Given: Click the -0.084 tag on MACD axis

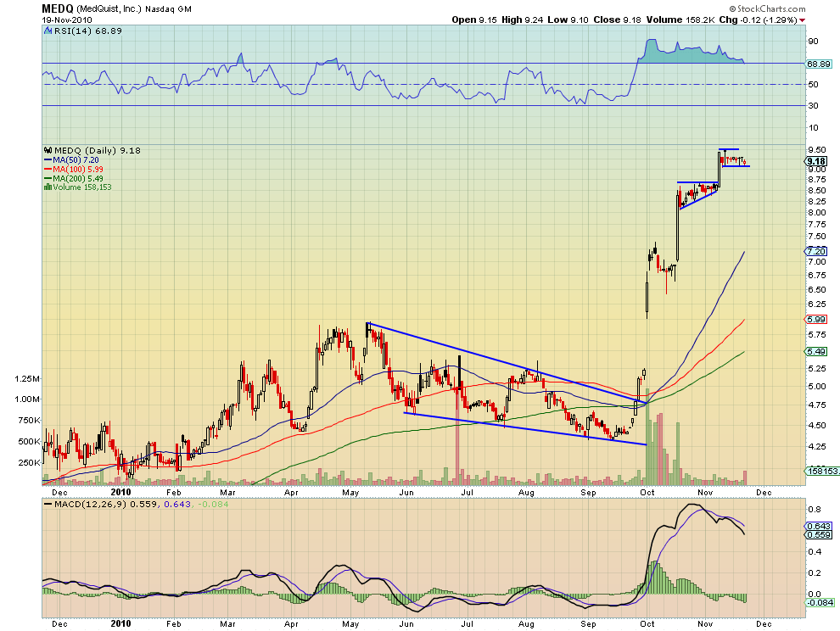Looking at the screenshot, I should (820, 603).
